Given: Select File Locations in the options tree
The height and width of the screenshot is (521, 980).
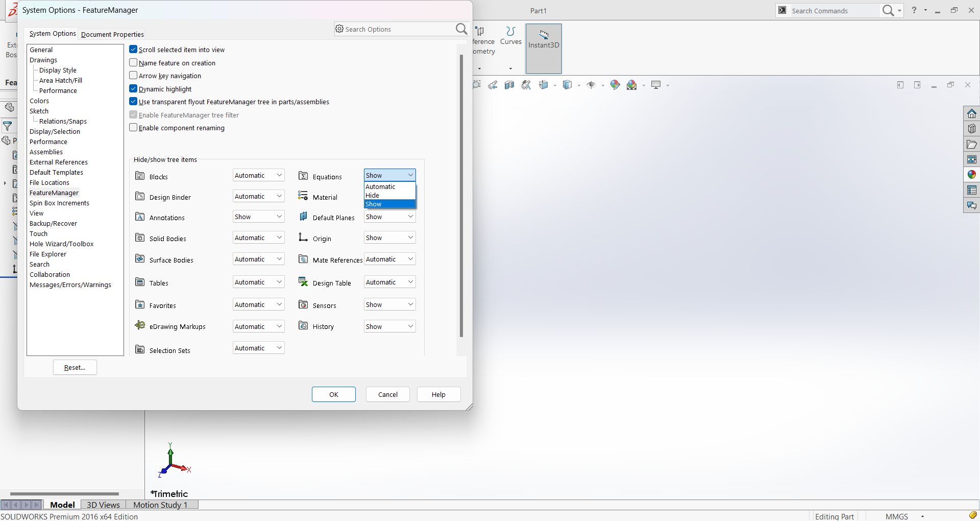Looking at the screenshot, I should click(50, 182).
